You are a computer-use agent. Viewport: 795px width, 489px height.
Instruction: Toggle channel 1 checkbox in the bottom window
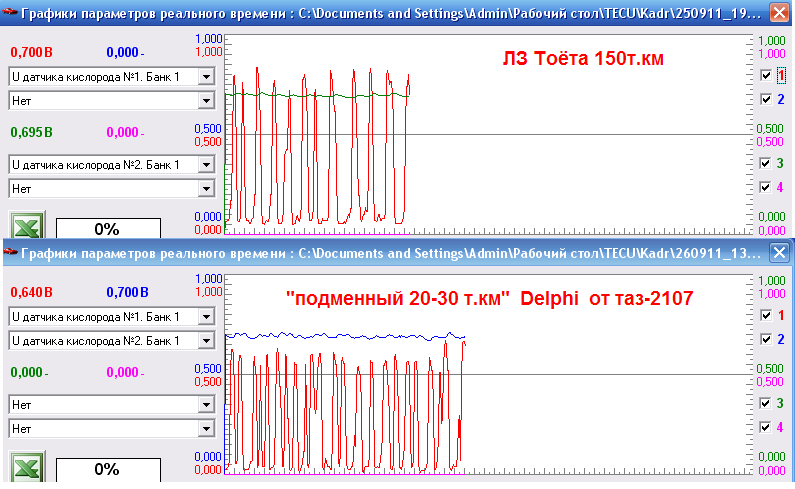[766, 316]
